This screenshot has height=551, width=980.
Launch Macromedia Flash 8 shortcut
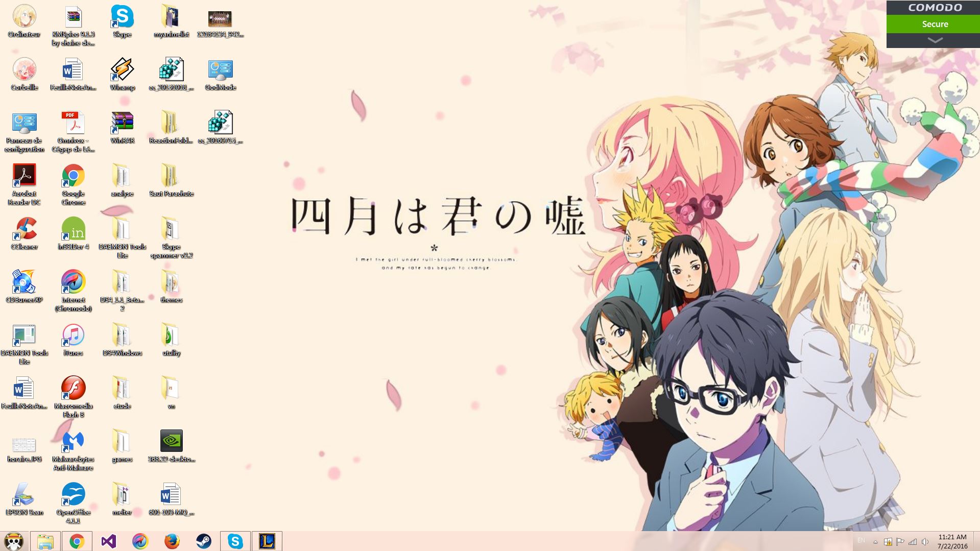(73, 397)
